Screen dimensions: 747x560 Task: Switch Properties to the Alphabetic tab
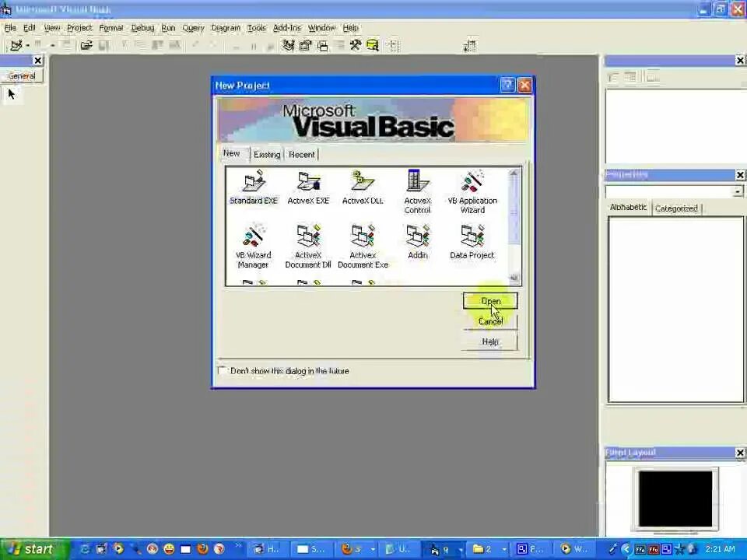(629, 207)
